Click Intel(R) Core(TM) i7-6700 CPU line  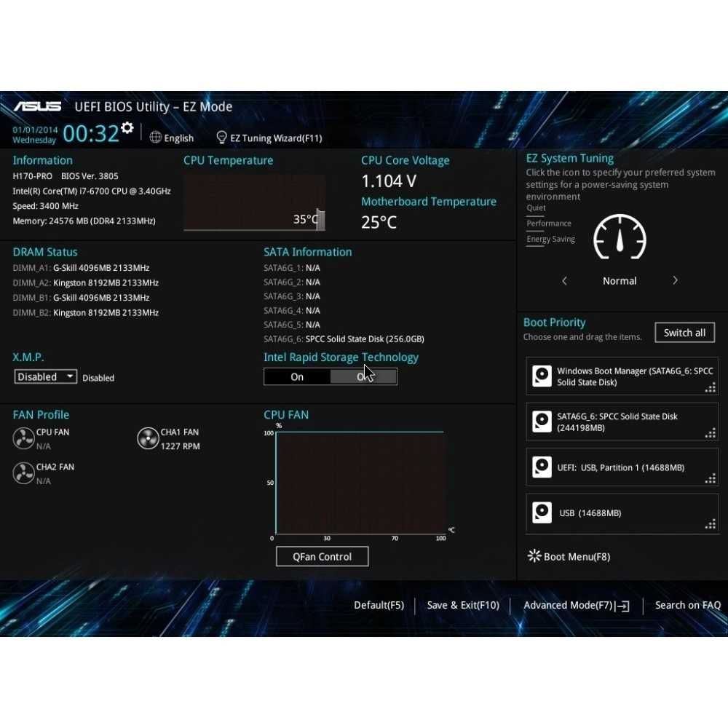(92, 191)
